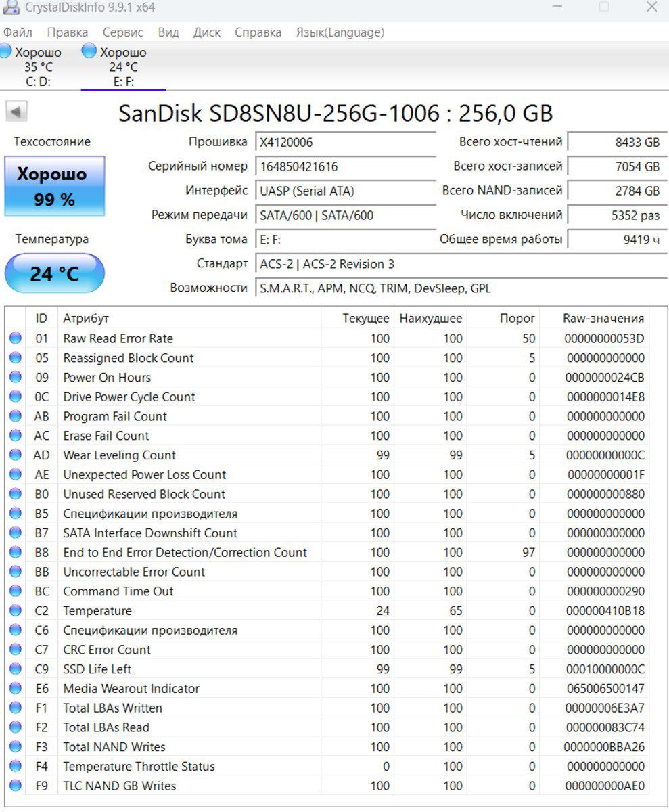Click the B5 Спецификации производителя row text
Viewport: 669px width, 812px height.
(150, 514)
